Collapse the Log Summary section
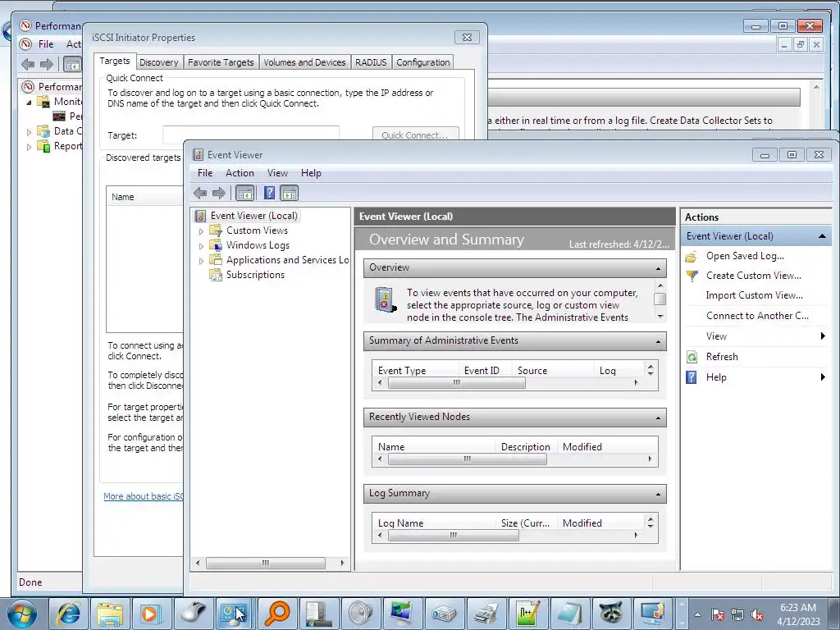Screen dimensions: 840x630 [659, 494]
